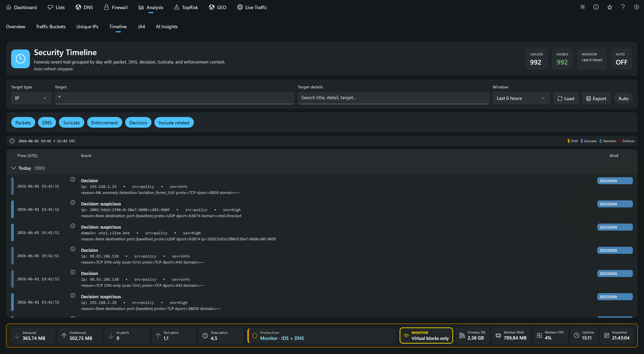
Task: Open info icon for 192.168.1.28 suspicious event
Action: pos(73,296)
